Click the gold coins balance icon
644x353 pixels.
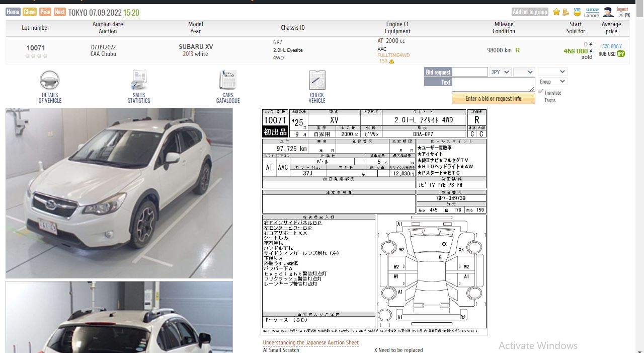[x=566, y=12]
